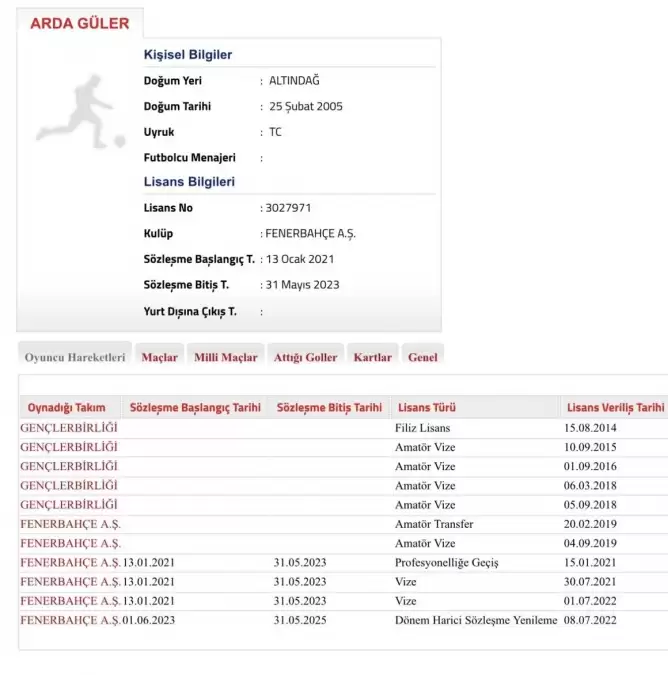
Task: Show the Kartlar tab
Action: 372,357
